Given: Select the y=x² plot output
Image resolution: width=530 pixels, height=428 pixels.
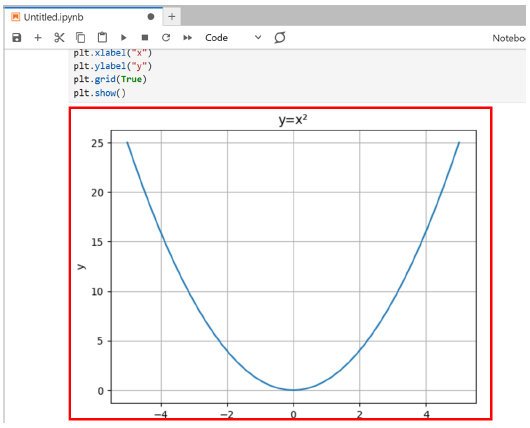Looking at the screenshot, I should [x=281, y=264].
